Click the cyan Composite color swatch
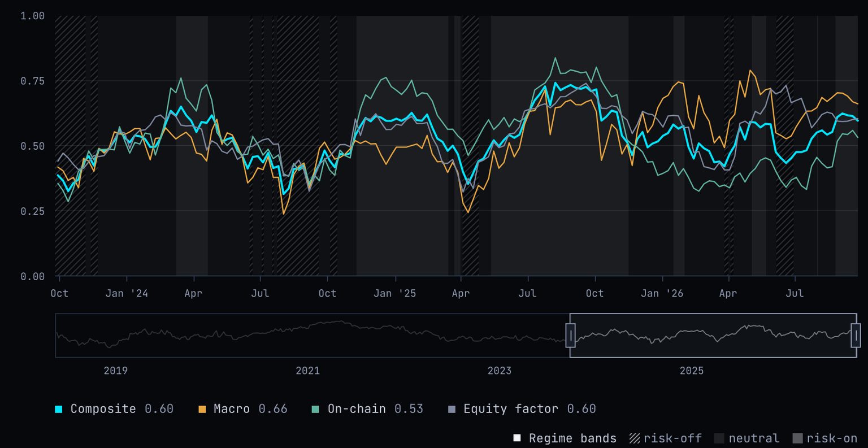868x448 pixels. click(x=59, y=409)
